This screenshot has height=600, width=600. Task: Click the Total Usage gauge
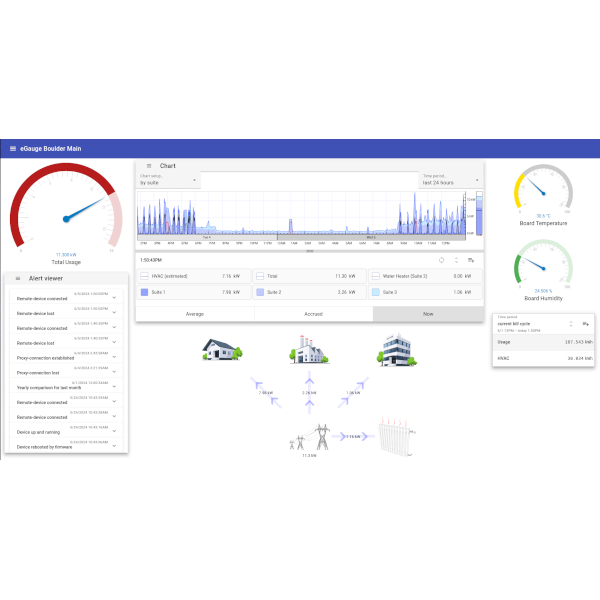pos(66,207)
